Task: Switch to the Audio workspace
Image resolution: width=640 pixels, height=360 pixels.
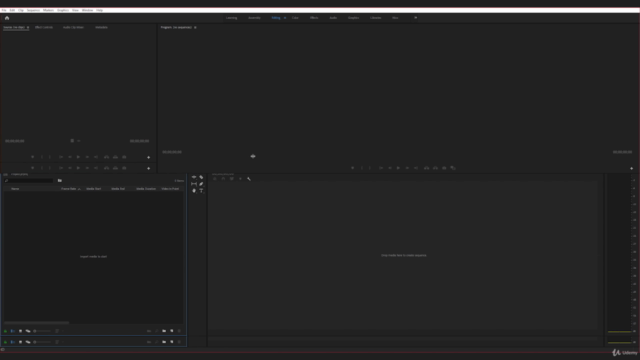Action: pos(333,18)
